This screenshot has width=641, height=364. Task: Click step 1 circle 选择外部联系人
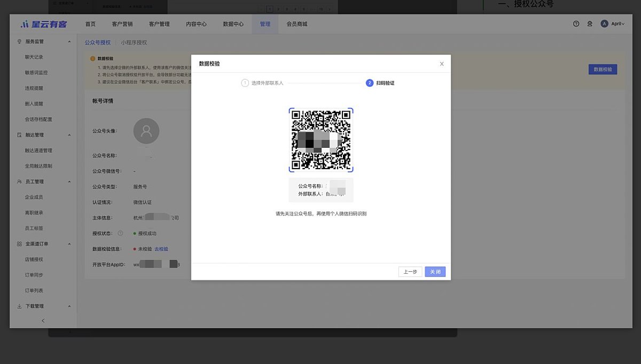(245, 83)
